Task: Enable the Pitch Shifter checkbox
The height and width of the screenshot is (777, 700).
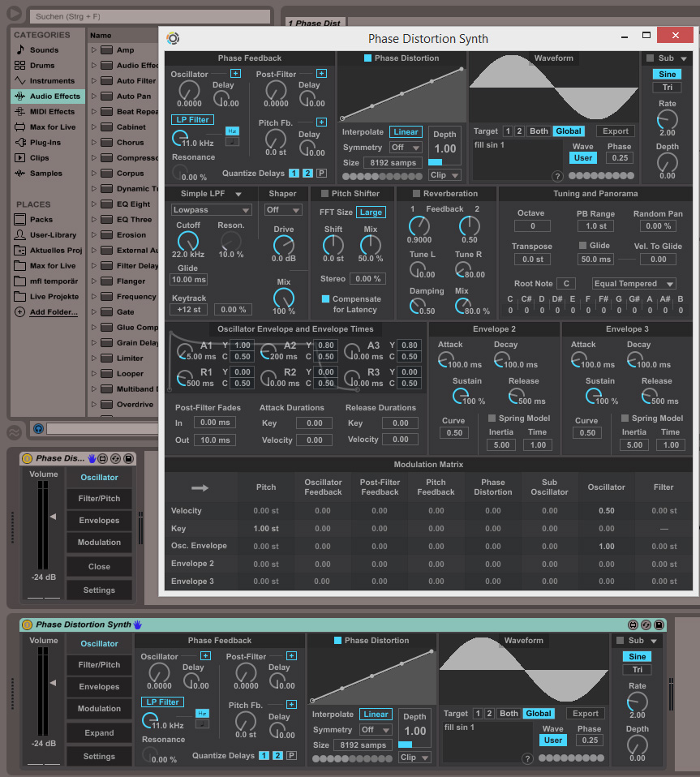Action: click(324, 194)
